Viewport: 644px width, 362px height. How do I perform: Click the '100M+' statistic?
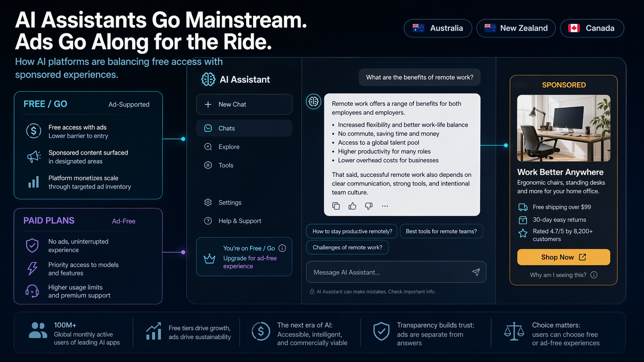[65, 325]
